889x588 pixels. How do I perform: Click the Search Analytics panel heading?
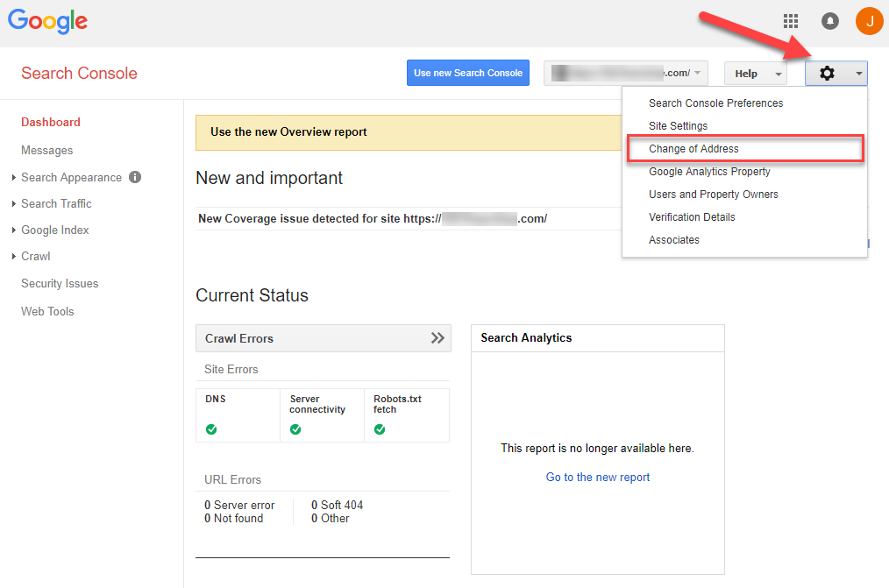(x=526, y=337)
